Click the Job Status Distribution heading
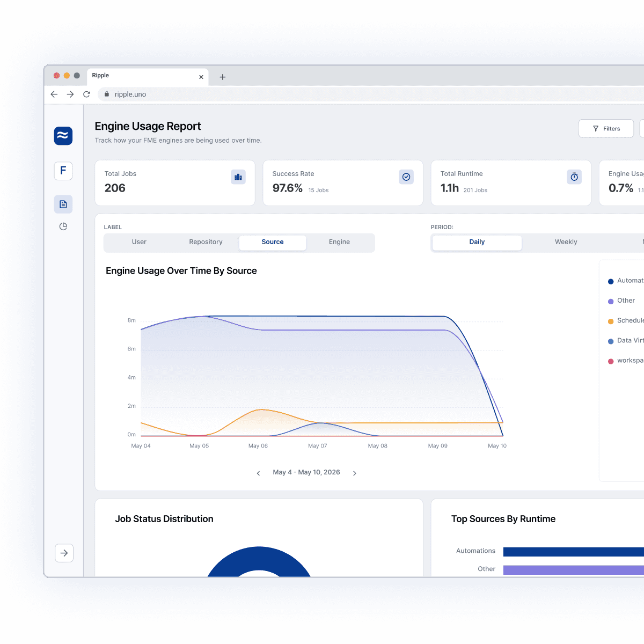 pos(164,519)
